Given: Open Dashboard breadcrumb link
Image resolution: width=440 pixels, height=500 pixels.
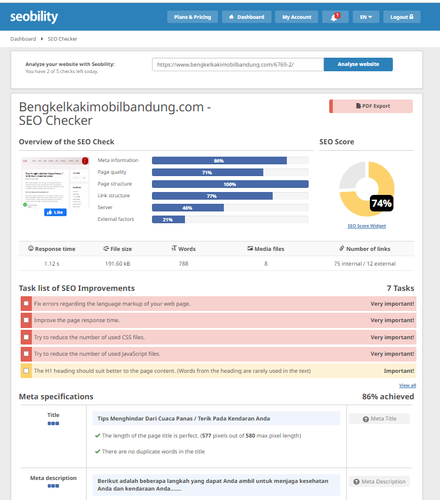Looking at the screenshot, I should pos(23,39).
